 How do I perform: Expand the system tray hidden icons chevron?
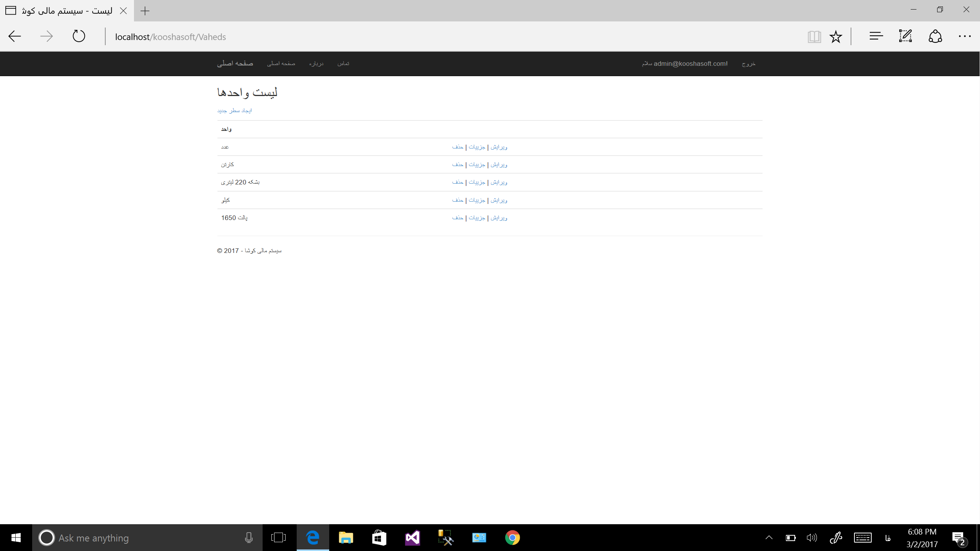769,538
